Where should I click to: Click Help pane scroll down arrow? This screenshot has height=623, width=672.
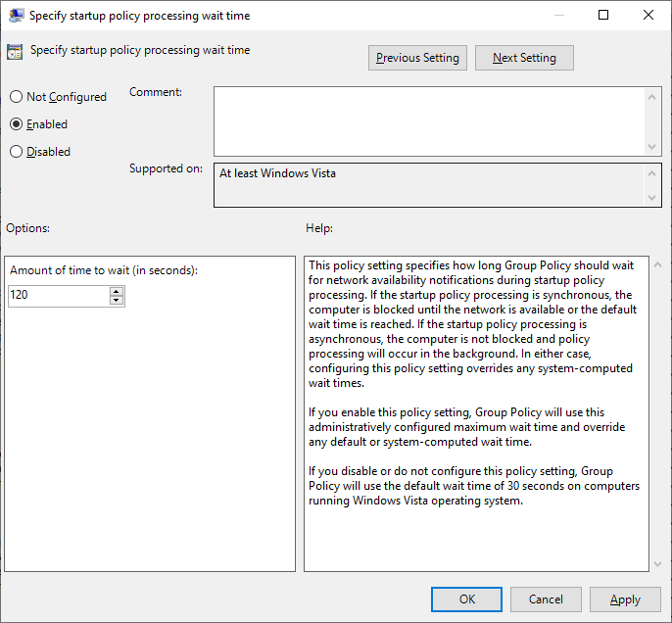[658, 564]
